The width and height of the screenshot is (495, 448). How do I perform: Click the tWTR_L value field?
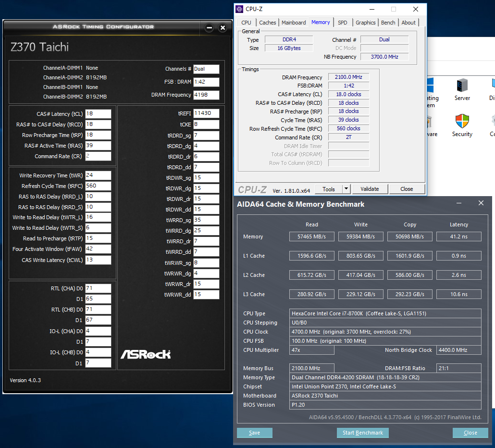tap(98, 217)
